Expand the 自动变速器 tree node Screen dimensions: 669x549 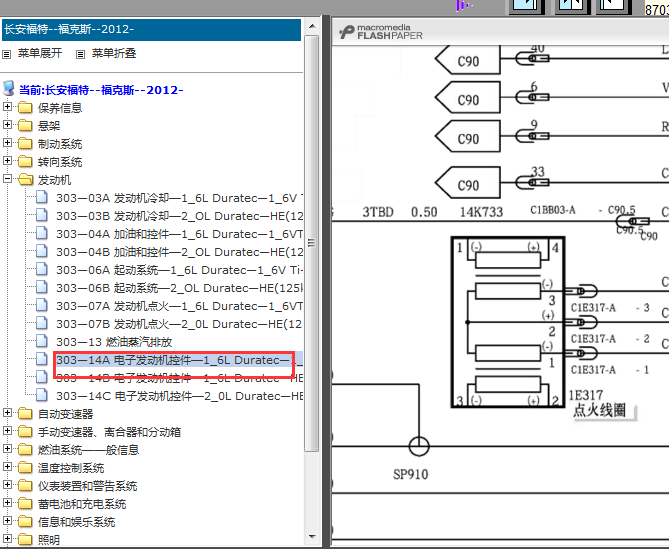(7, 412)
